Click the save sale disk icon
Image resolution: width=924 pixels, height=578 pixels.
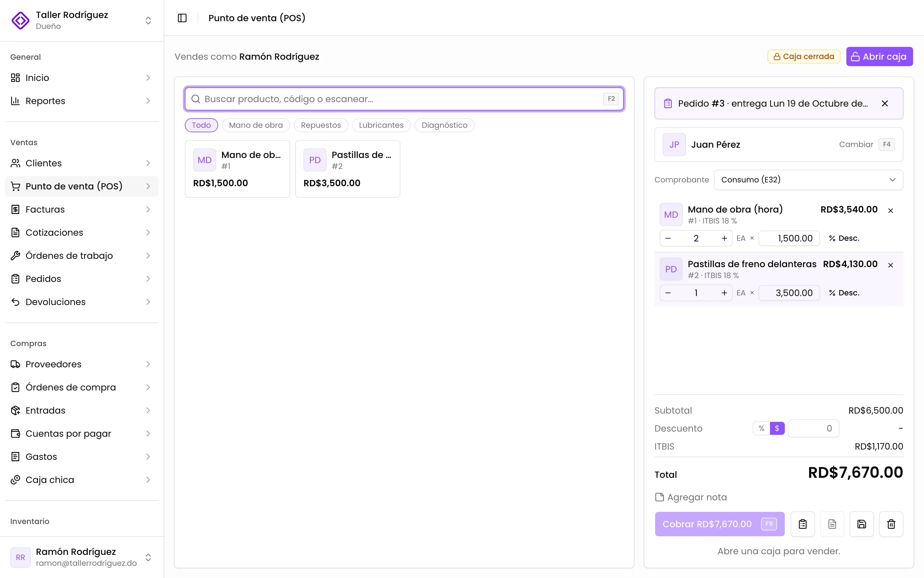pos(861,524)
